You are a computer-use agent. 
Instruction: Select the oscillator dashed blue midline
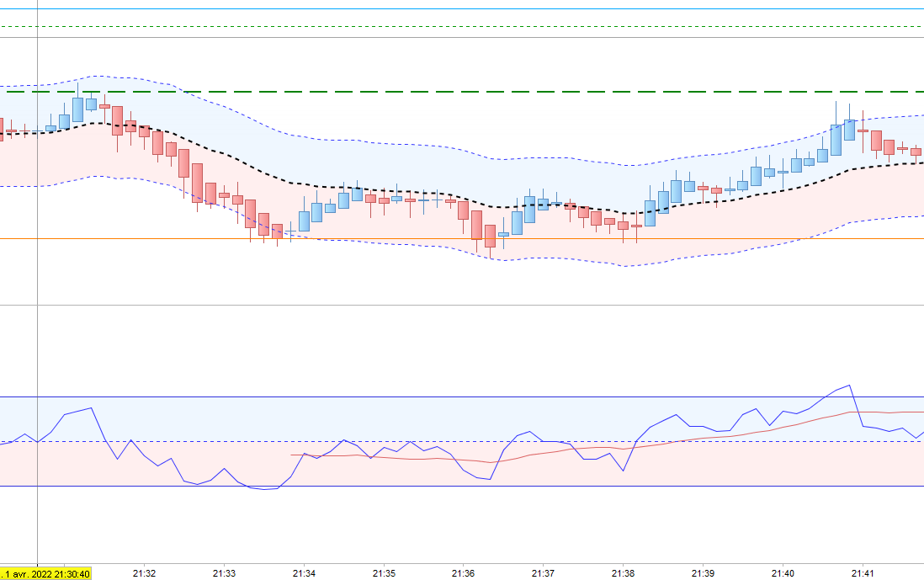point(462,441)
